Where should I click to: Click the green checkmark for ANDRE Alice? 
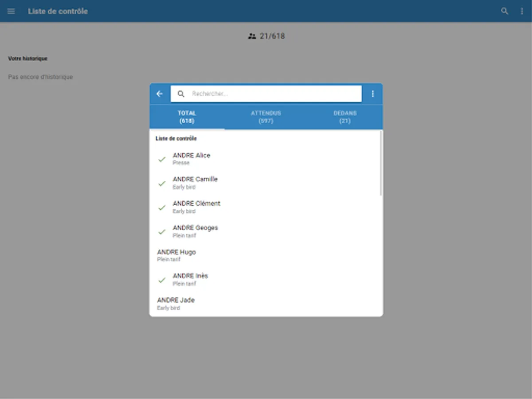(x=162, y=159)
